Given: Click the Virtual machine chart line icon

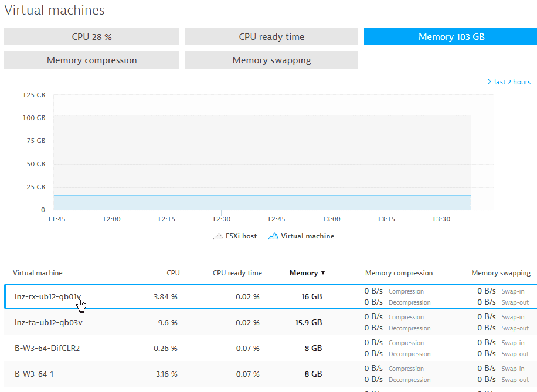Looking at the screenshot, I should coord(273,236).
